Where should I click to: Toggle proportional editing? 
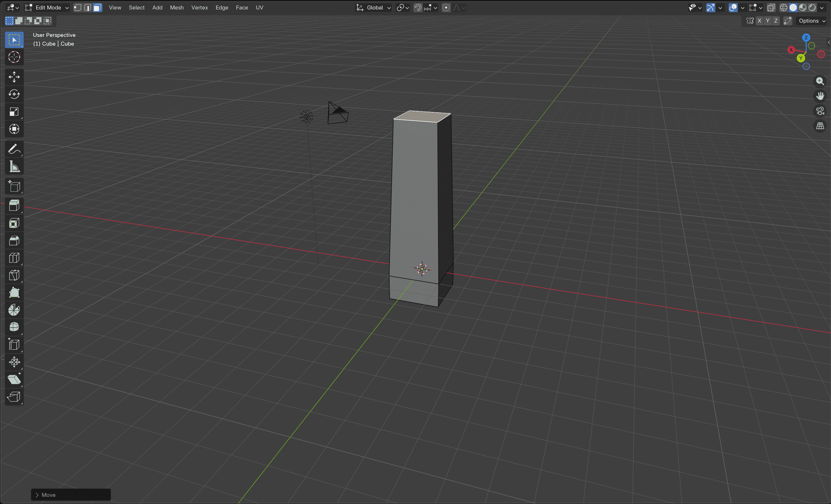pos(446,7)
